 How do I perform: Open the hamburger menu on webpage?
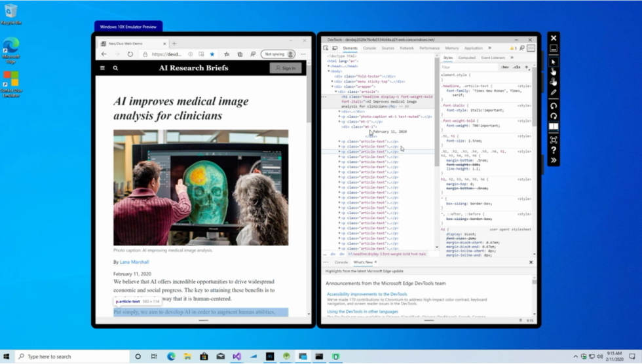click(x=102, y=68)
